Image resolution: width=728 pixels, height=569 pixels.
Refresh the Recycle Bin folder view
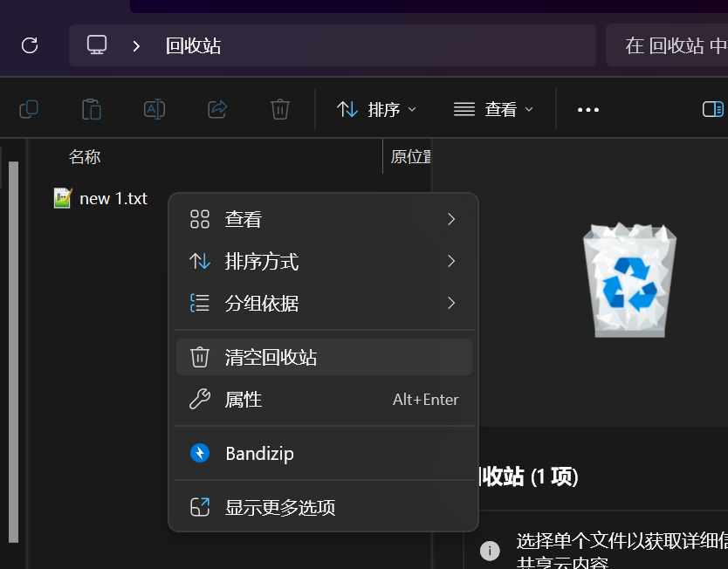click(x=30, y=45)
